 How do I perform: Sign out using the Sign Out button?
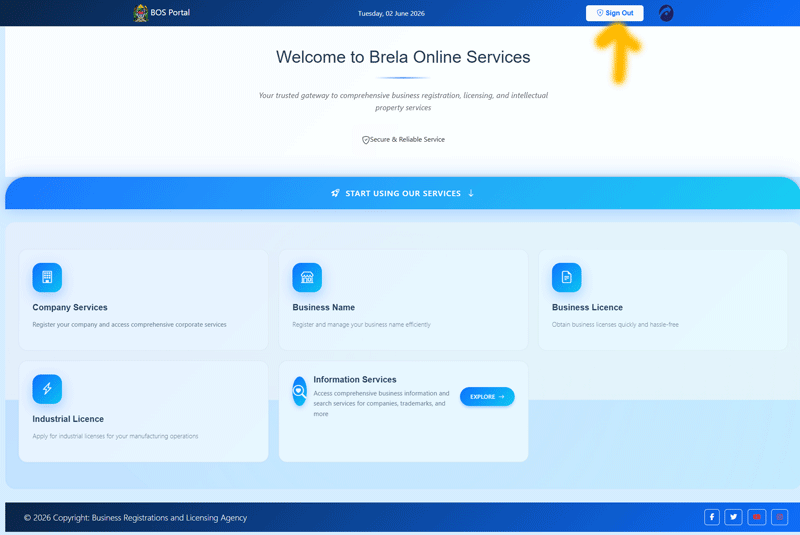click(614, 13)
